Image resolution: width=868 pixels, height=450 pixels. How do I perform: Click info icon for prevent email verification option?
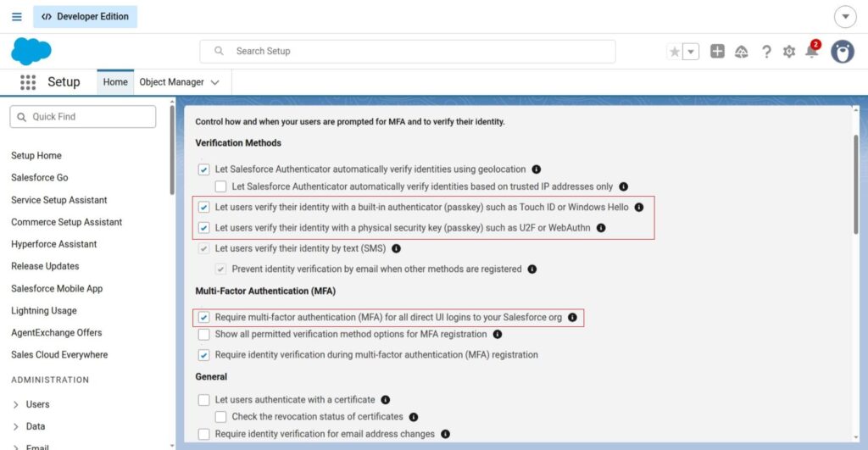tap(532, 269)
